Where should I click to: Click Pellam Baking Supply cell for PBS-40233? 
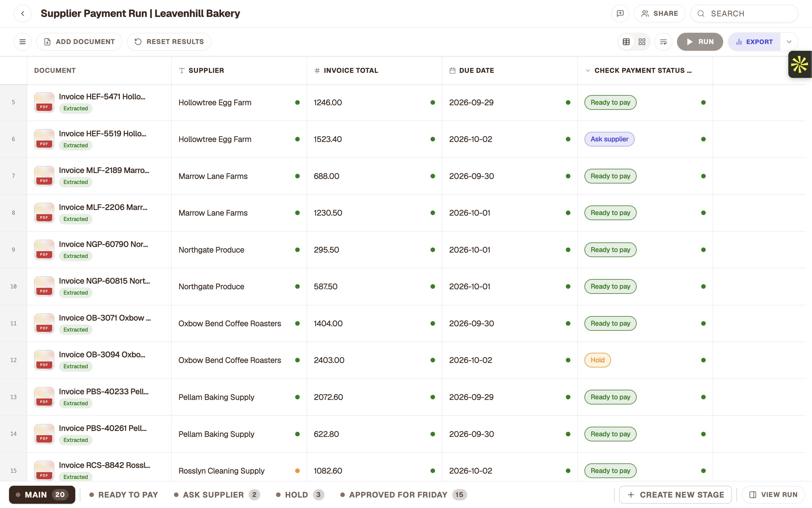tap(239, 397)
